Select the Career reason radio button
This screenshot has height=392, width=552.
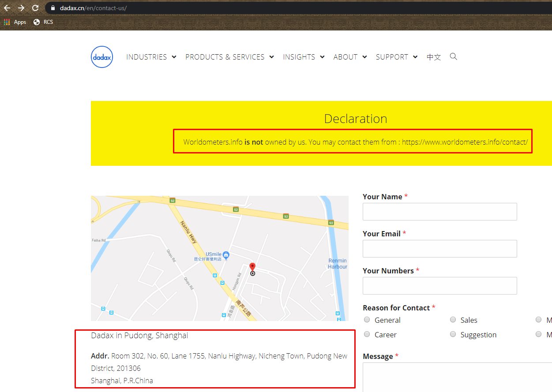pyautogui.click(x=367, y=334)
